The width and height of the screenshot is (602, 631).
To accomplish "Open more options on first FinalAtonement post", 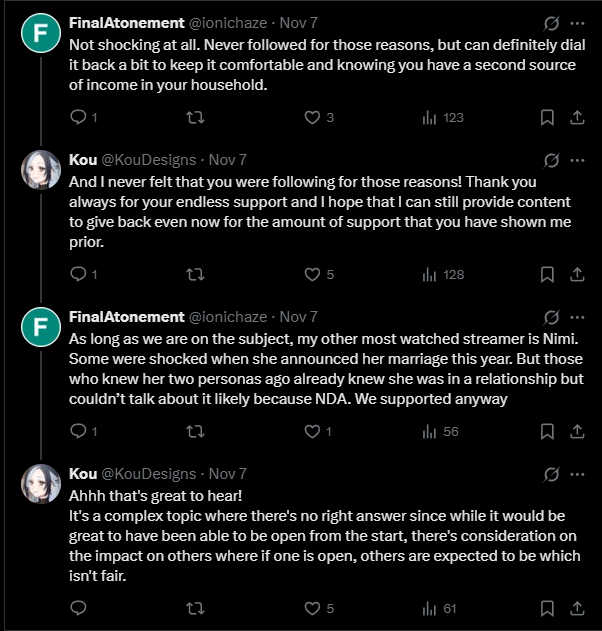I will [577, 22].
